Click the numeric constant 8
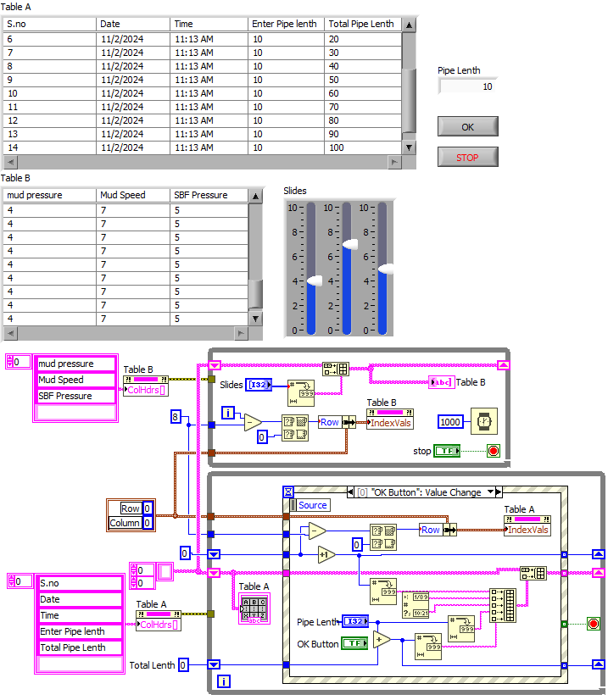 176,417
